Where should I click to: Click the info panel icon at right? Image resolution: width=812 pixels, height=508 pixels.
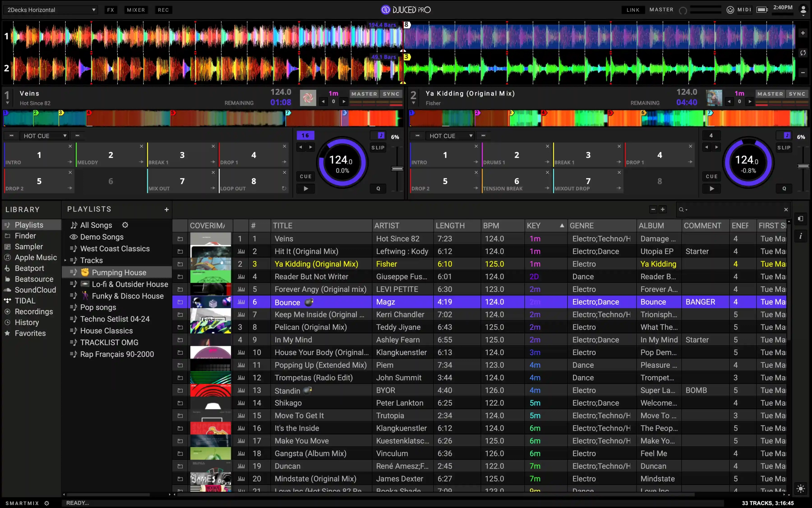(801, 236)
